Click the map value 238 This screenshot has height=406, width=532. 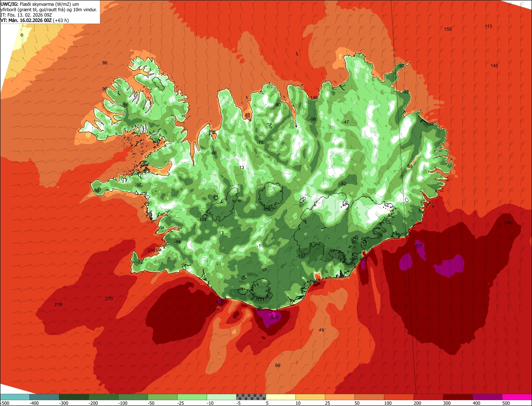[151, 250]
